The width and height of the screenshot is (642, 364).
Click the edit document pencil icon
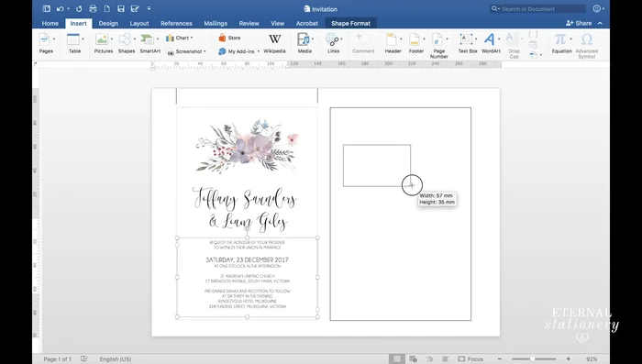pyautogui.click(x=135, y=8)
